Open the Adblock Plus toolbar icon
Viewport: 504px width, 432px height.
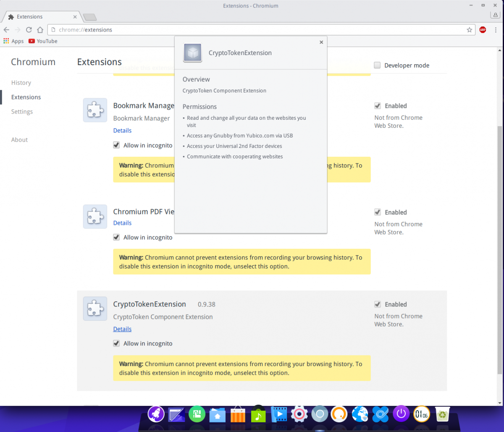tap(483, 30)
